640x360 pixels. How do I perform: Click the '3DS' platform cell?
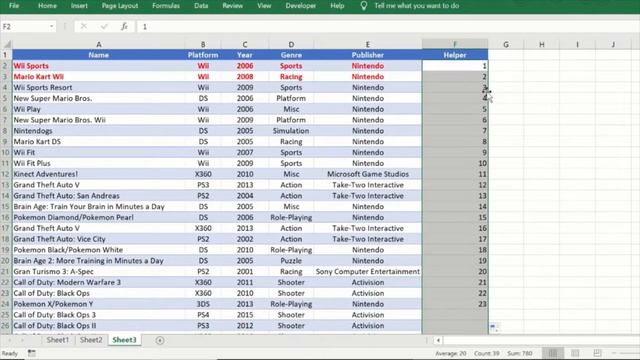coord(203,304)
